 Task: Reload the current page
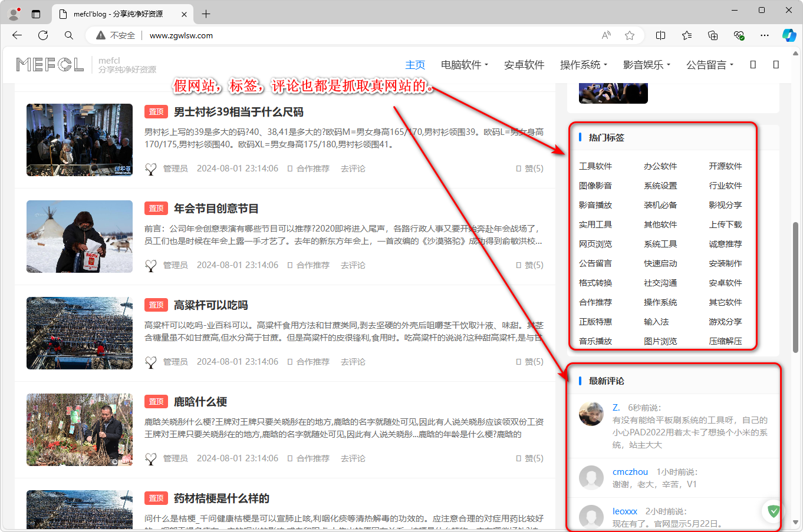pyautogui.click(x=43, y=35)
